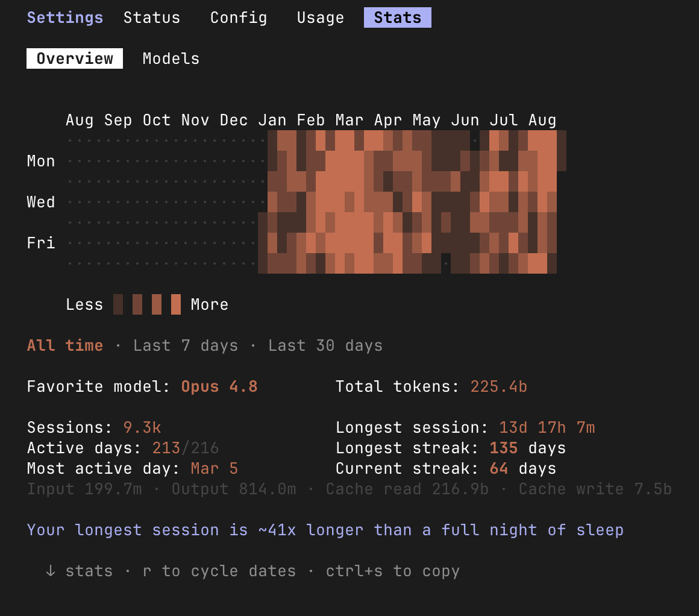Click the 'Output 814.0m' text
This screenshot has height=616, width=699.
[234, 489]
